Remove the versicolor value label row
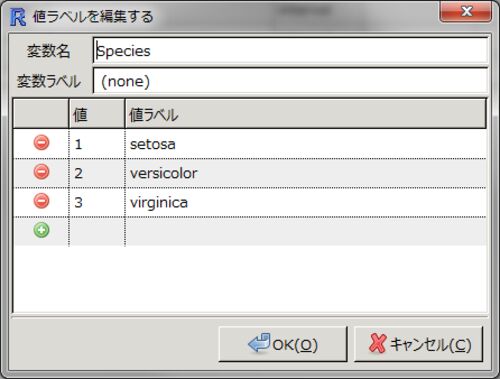500x379 pixels. (x=41, y=172)
